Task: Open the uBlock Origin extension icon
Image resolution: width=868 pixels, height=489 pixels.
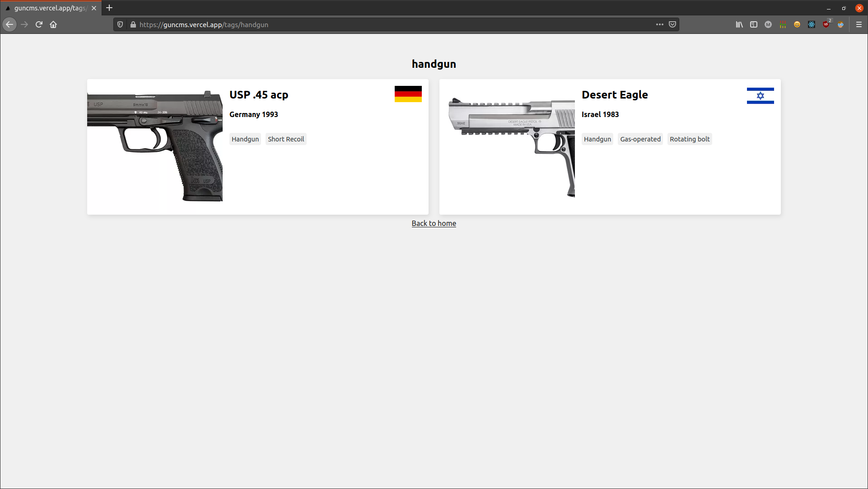Action: click(x=826, y=24)
